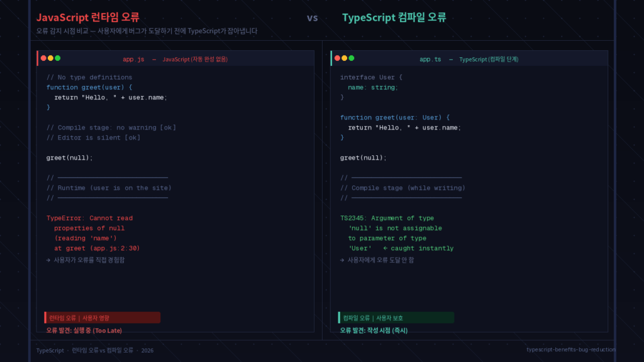Image resolution: width=644 pixels, height=362 pixels.
Task: Toggle the '런타임 오류 | 사용자 영향' badge
Action: click(102, 317)
